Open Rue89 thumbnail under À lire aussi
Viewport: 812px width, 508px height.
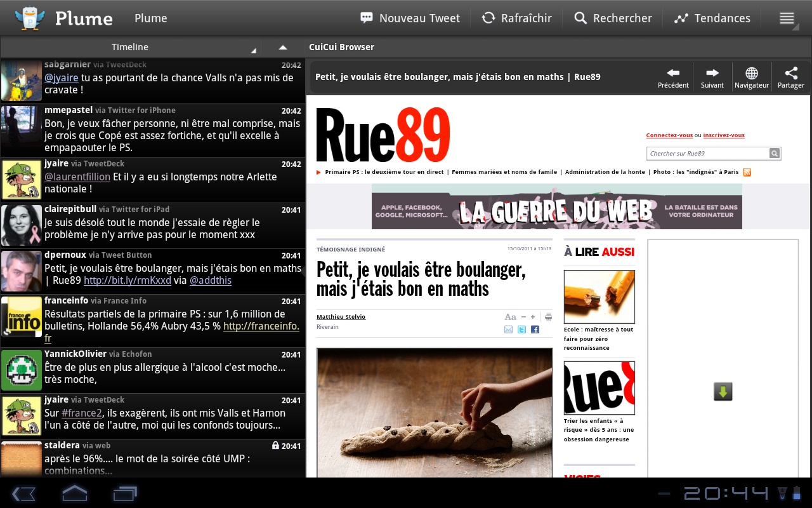click(x=599, y=388)
